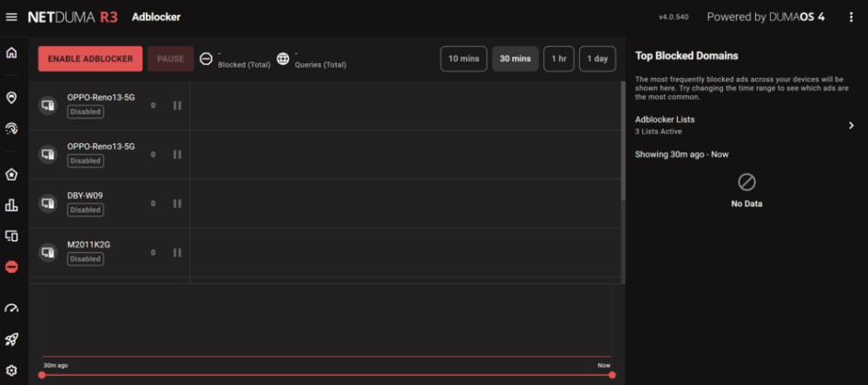Switch to the 1 day range

click(x=597, y=59)
